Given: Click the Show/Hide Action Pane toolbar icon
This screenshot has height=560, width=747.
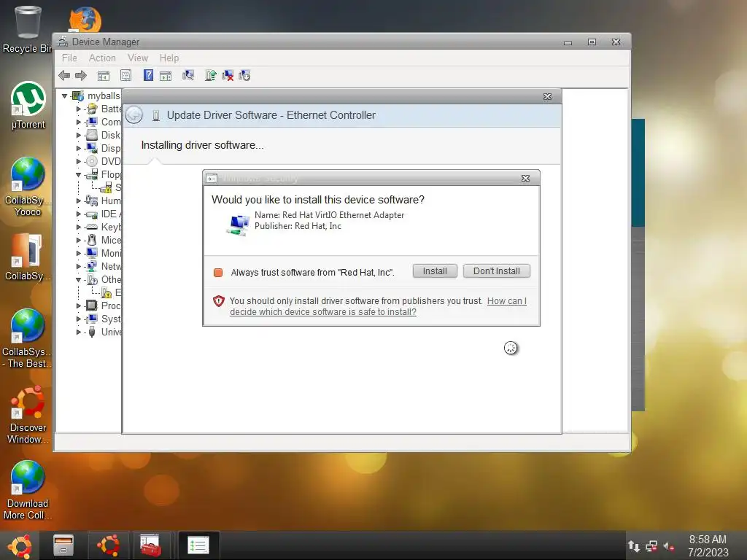Looking at the screenshot, I should click(x=166, y=76).
